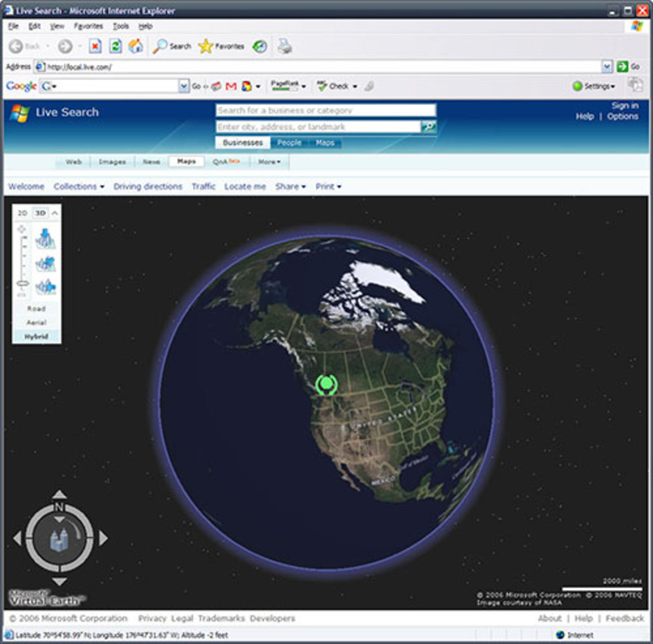Open the Search tool in IE toolbar

tap(170, 46)
